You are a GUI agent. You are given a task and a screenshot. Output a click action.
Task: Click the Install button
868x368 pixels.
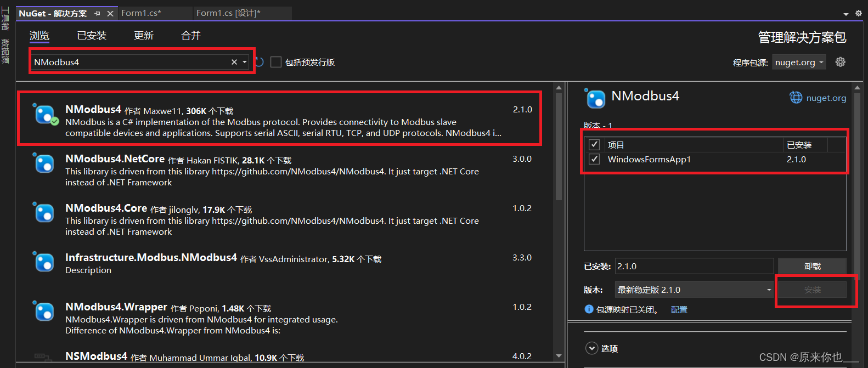click(x=812, y=290)
